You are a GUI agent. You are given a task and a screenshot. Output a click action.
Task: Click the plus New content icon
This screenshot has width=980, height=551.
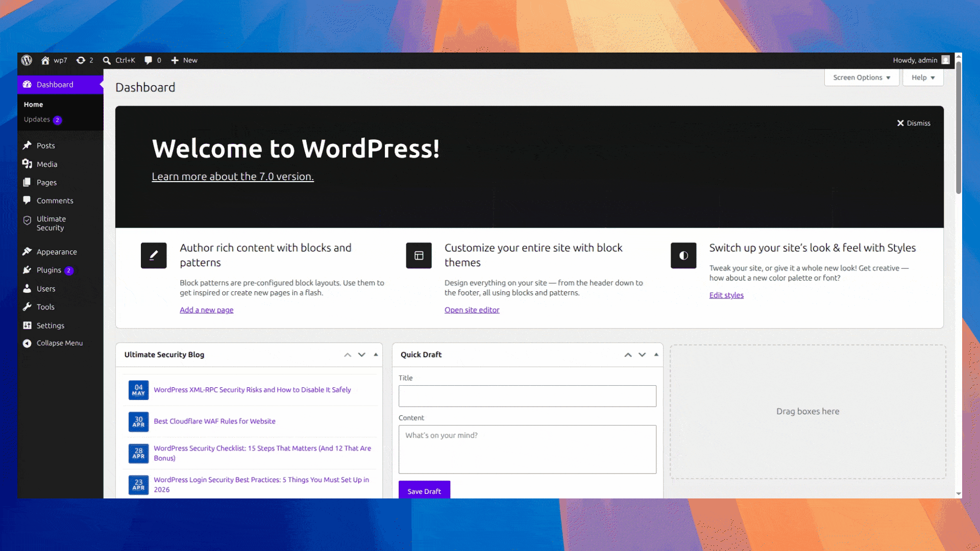175,60
